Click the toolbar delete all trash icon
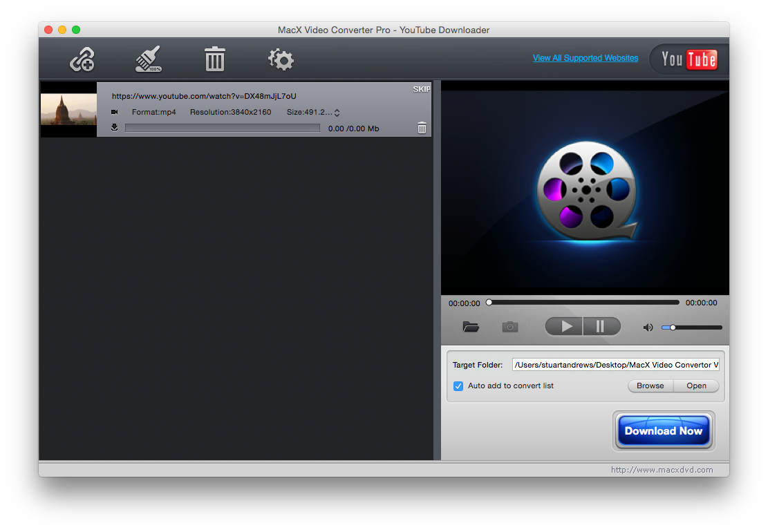The width and height of the screenshot is (768, 532). [x=214, y=59]
